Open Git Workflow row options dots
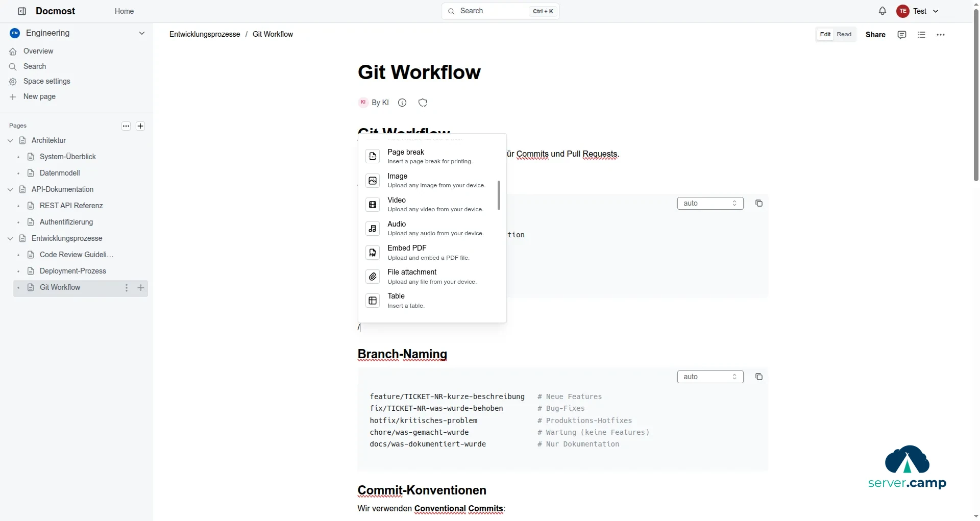The width and height of the screenshot is (980, 521). 127,288
